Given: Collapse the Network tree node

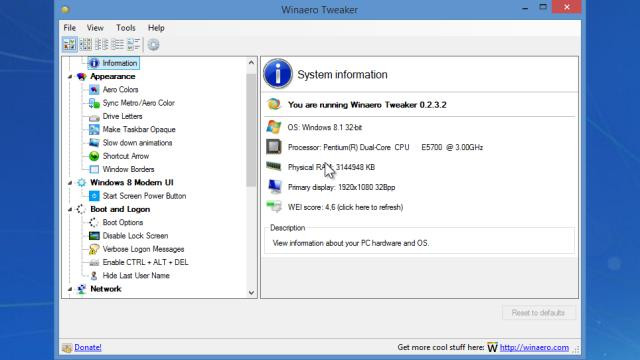Looking at the screenshot, I should click(x=70, y=289).
